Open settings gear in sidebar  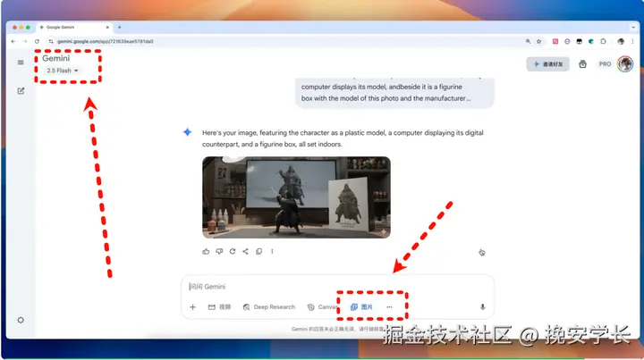(x=21, y=320)
